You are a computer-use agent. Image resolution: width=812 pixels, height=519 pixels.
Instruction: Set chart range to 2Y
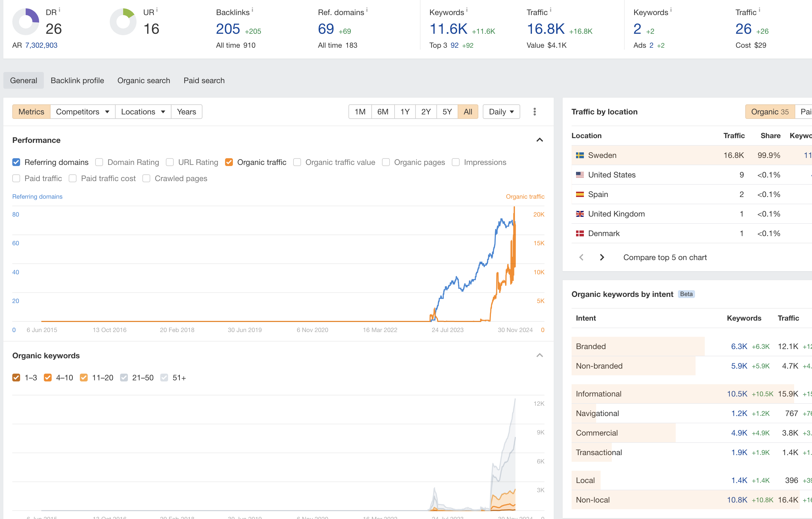click(426, 112)
